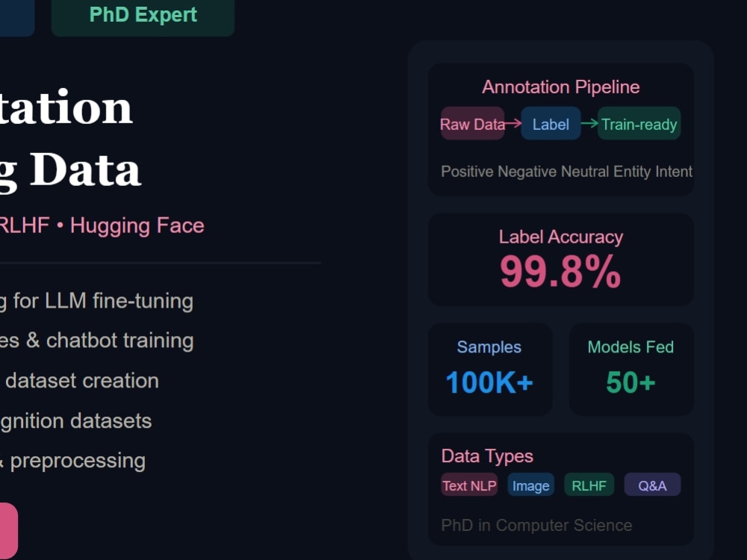Click the recognition datasets bullet line

tap(75, 421)
